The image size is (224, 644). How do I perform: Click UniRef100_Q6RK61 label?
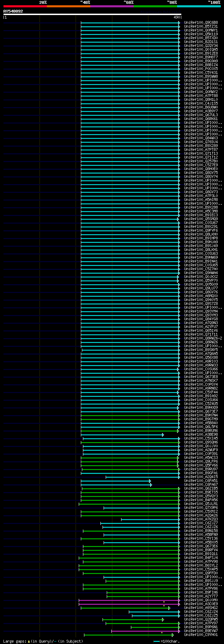(x=201, y=119)
